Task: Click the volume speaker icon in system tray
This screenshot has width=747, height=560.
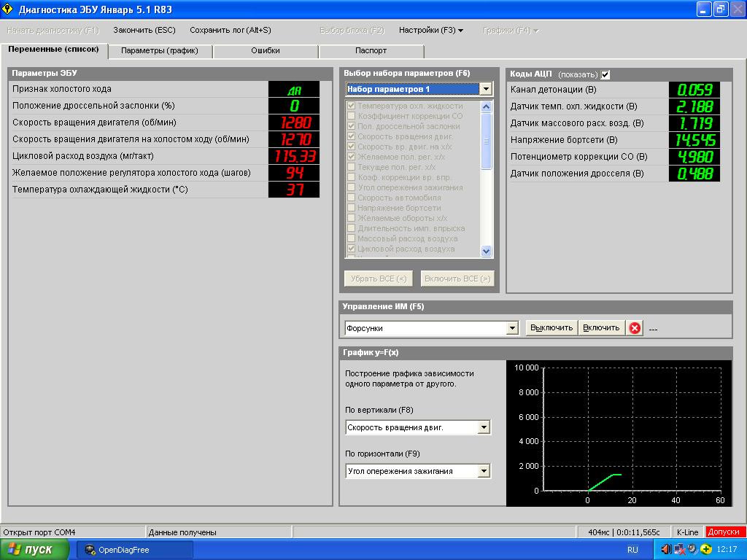Action: (667, 549)
